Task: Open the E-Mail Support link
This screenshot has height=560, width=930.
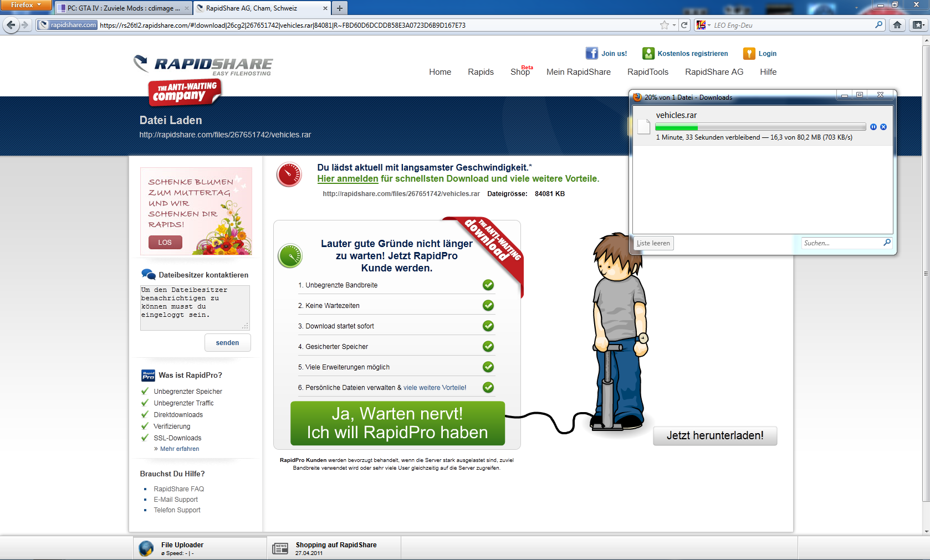Action: [176, 500]
